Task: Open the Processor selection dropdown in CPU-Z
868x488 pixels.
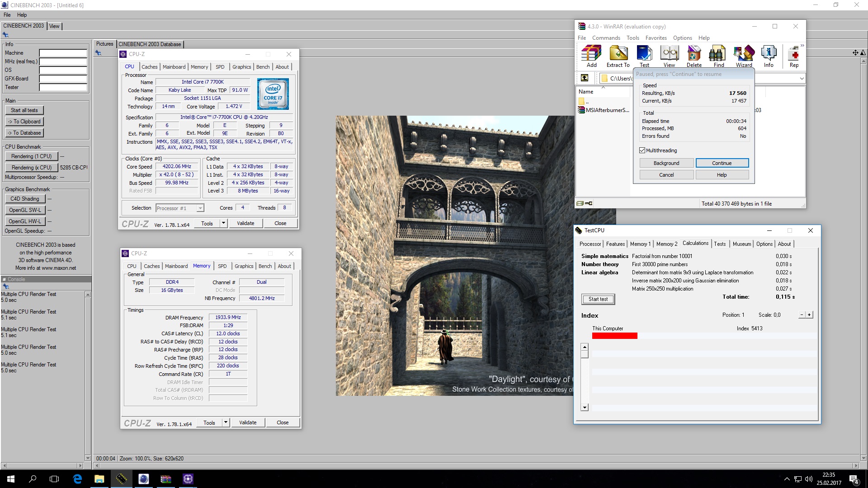Action: tap(200, 208)
